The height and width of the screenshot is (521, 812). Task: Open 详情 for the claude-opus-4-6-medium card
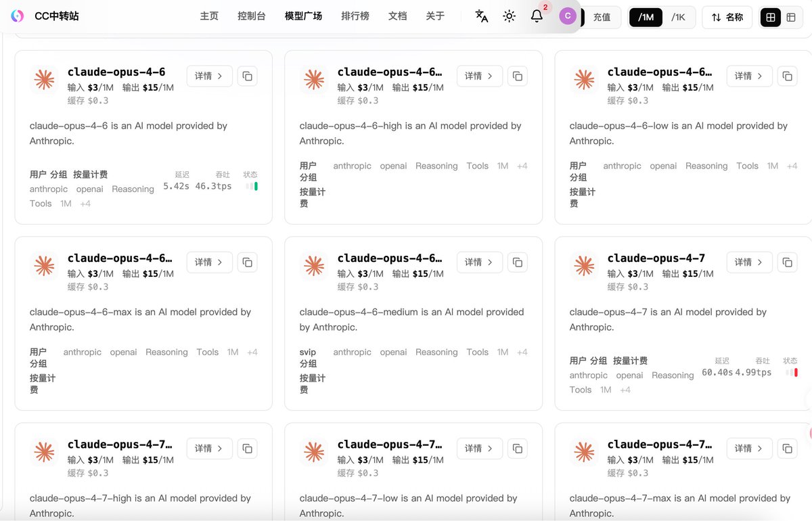coord(479,262)
